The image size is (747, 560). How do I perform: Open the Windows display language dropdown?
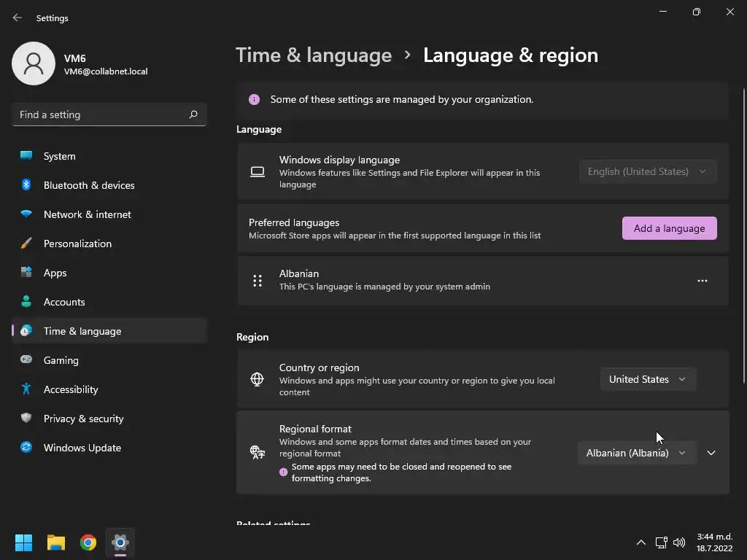pos(647,171)
